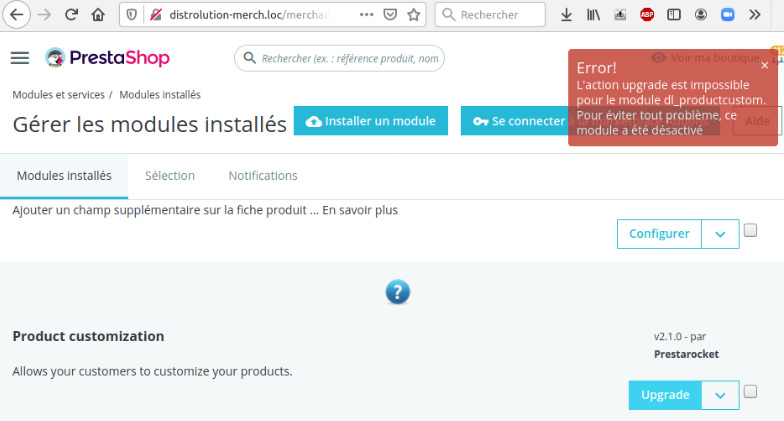The width and height of the screenshot is (784, 421).
Task: Click the Product customization module title
Action: point(88,336)
